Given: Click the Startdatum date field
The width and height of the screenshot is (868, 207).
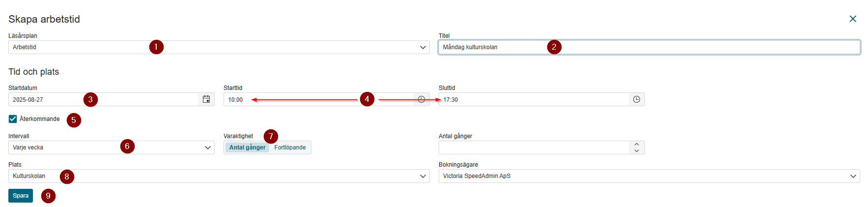Looking at the screenshot, I should pyautogui.click(x=104, y=99).
